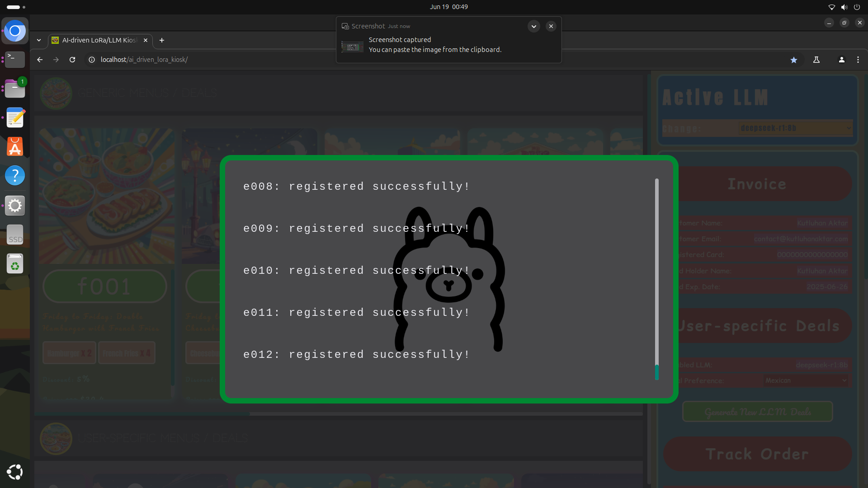868x488 pixels.
Task: Open Text Editor from dock
Action: point(15,118)
